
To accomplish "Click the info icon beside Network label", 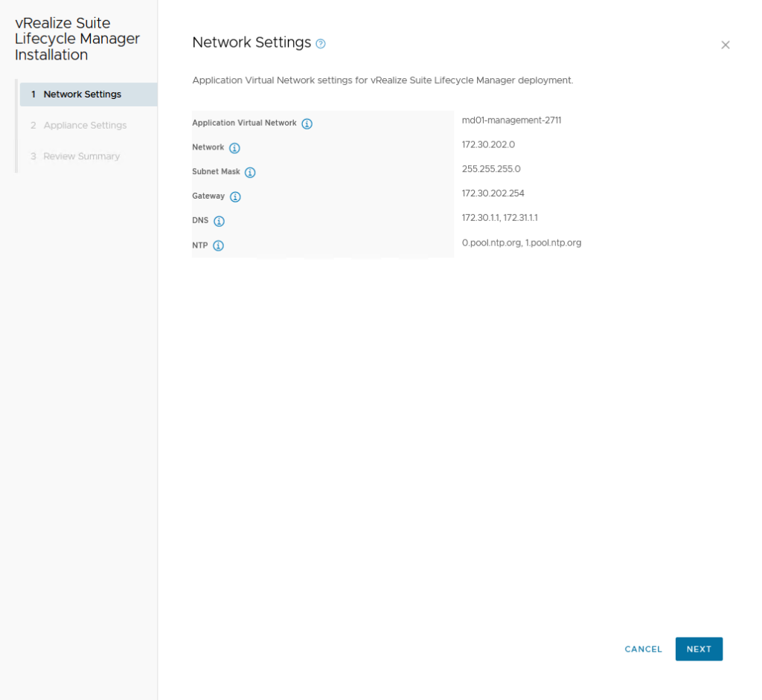I will coord(234,148).
